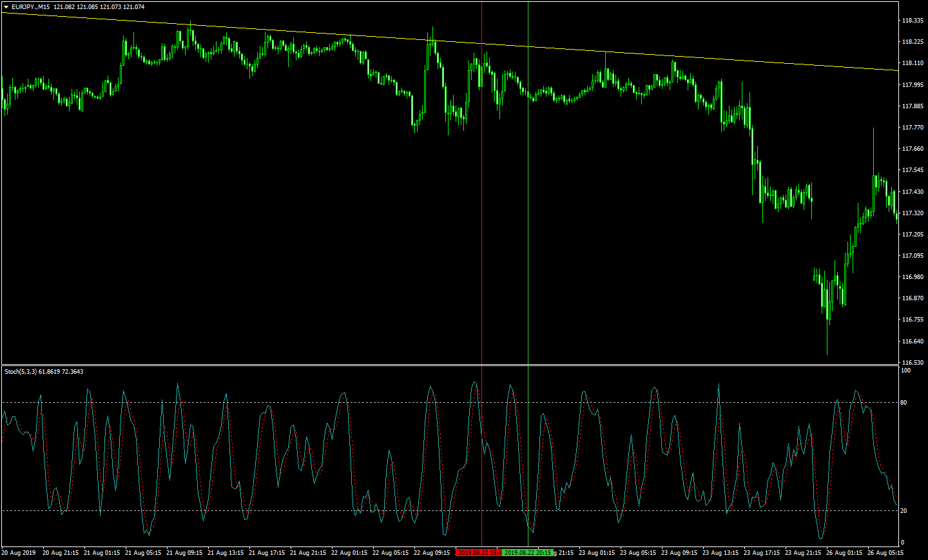Click the divider between chart and stochastic panel
Image resolution: width=928 pixels, height=560 pixels.
(x=451, y=365)
